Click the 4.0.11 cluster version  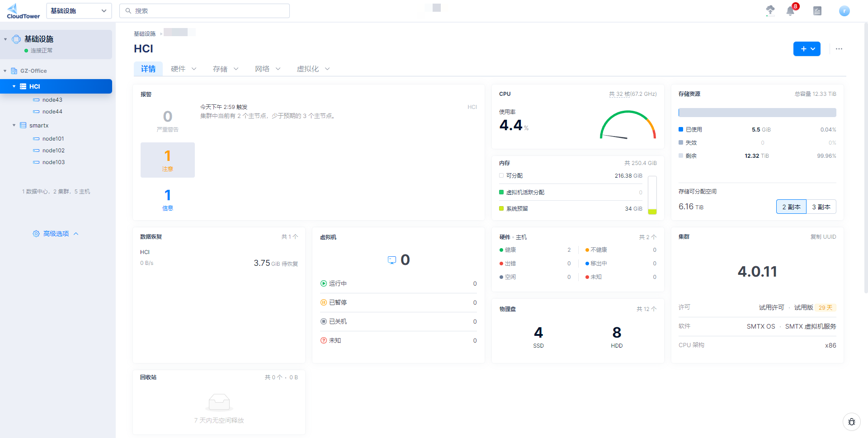[x=757, y=272]
